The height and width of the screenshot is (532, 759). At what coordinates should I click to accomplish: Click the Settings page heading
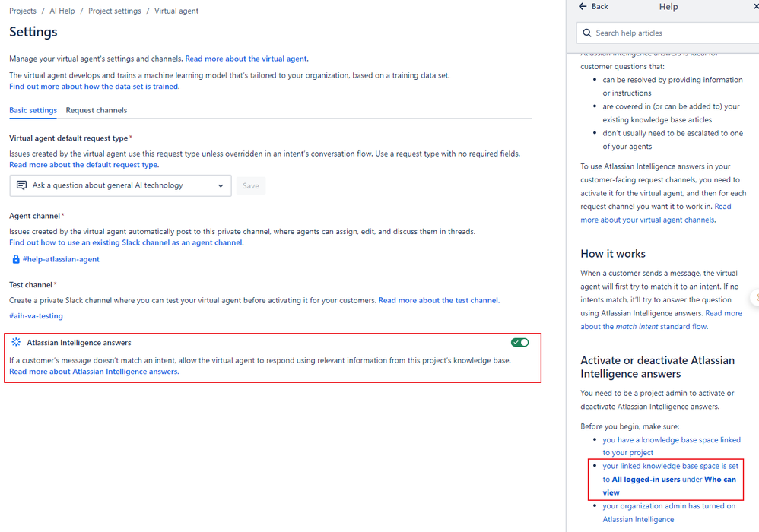[33, 32]
